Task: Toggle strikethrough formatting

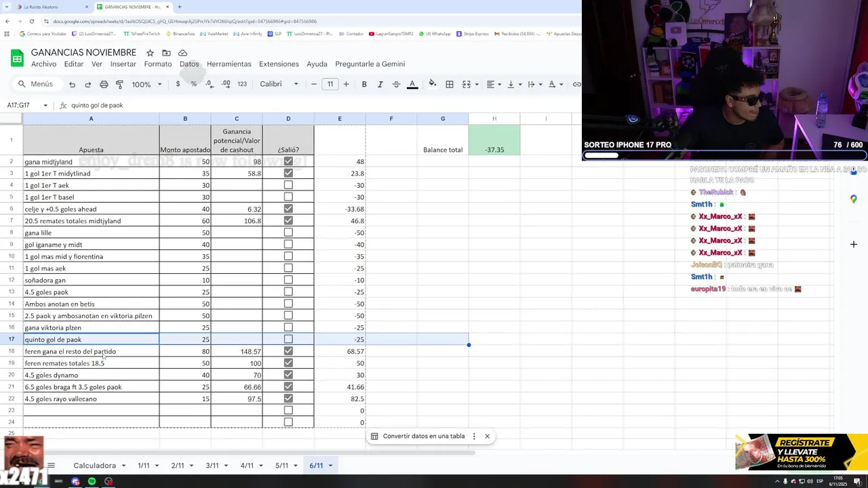Action: [396, 84]
